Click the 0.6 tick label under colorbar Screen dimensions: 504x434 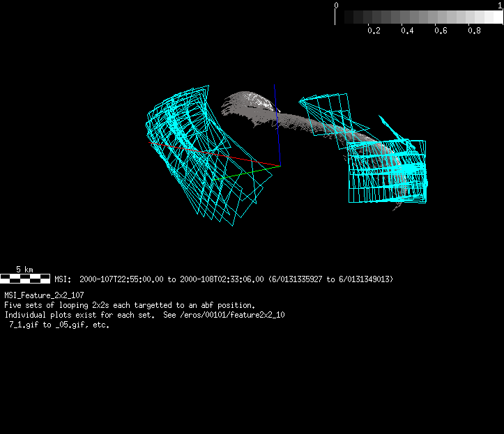pos(441,31)
